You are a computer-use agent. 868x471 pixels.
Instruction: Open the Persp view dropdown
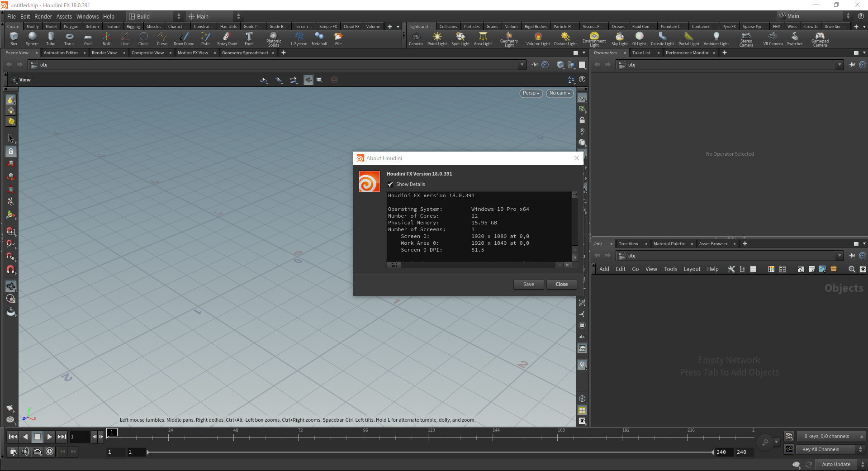pyautogui.click(x=531, y=93)
